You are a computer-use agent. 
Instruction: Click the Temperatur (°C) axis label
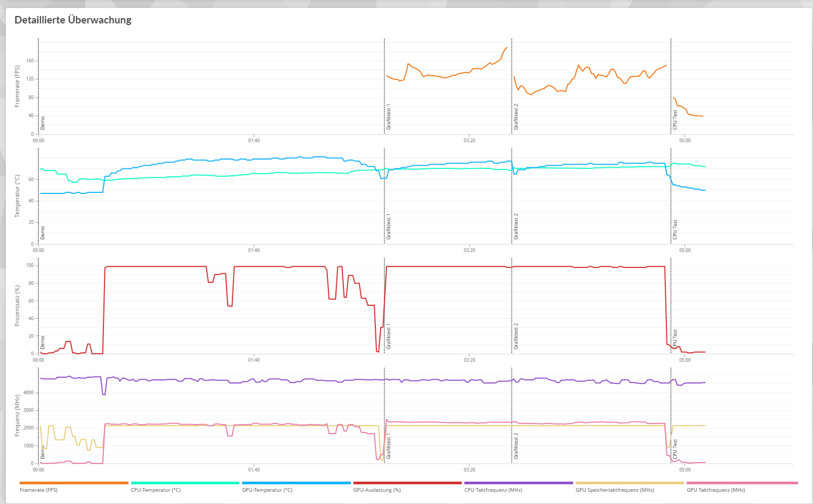[17, 196]
